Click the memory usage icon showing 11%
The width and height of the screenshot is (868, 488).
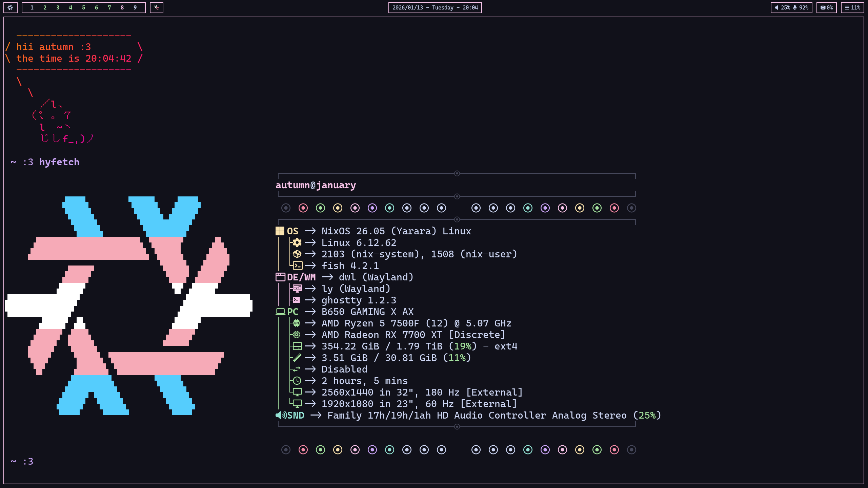tap(847, 7)
